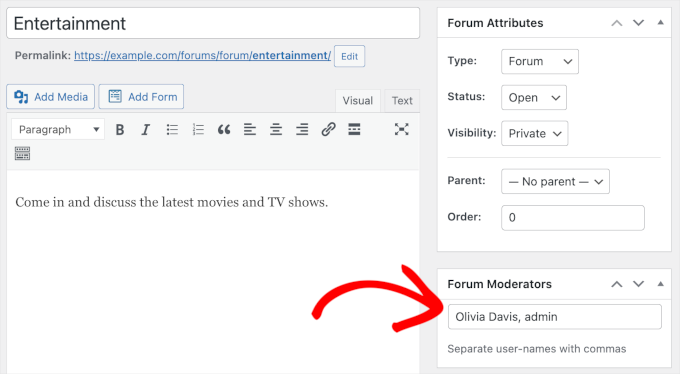Open the Paragraph format dropdown

[x=58, y=130]
